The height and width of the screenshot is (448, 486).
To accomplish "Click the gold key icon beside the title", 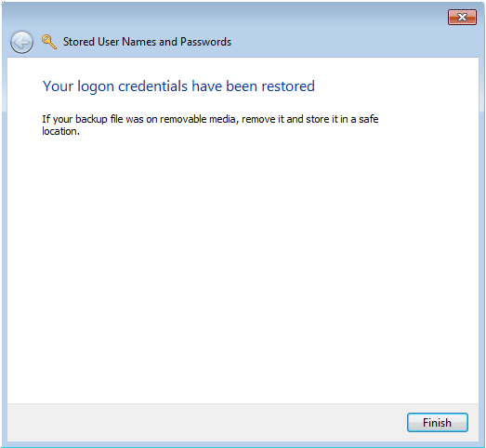I will pos(49,42).
